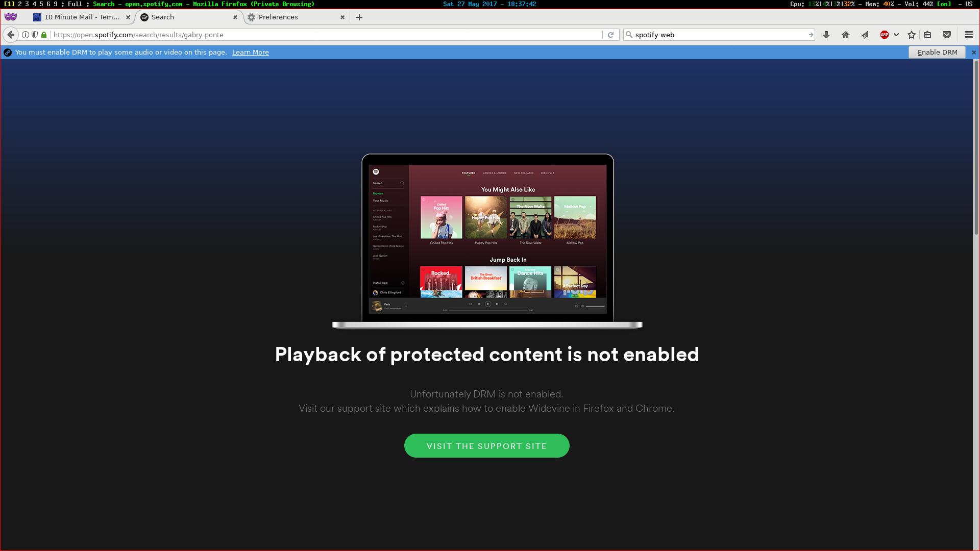Open a new tab with the plus button
The image size is (980, 551).
tap(359, 17)
